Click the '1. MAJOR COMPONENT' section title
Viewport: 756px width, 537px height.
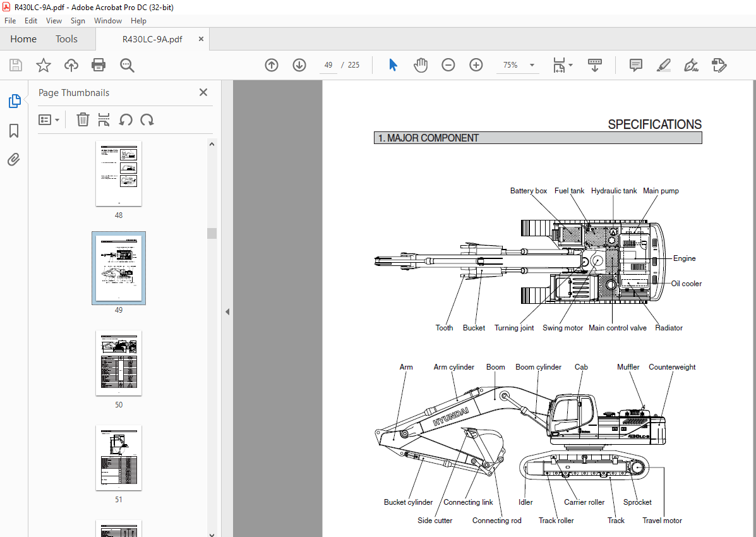(428, 138)
